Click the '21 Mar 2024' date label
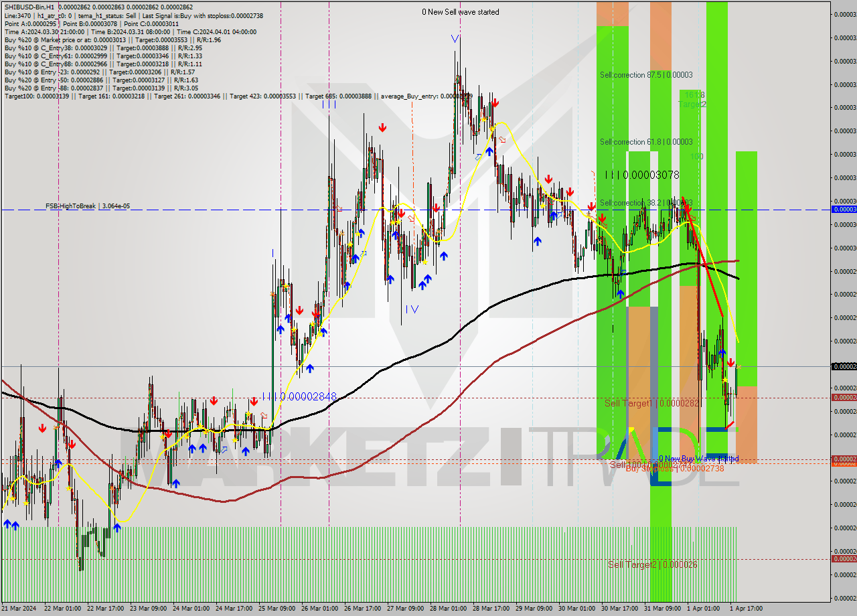Screen dimensions: 857x616 (19, 609)
